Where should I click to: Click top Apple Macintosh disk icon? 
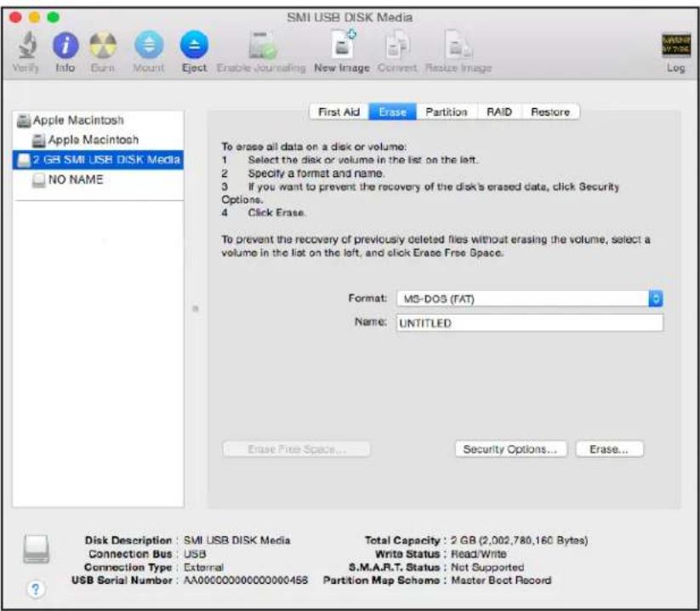point(23,121)
